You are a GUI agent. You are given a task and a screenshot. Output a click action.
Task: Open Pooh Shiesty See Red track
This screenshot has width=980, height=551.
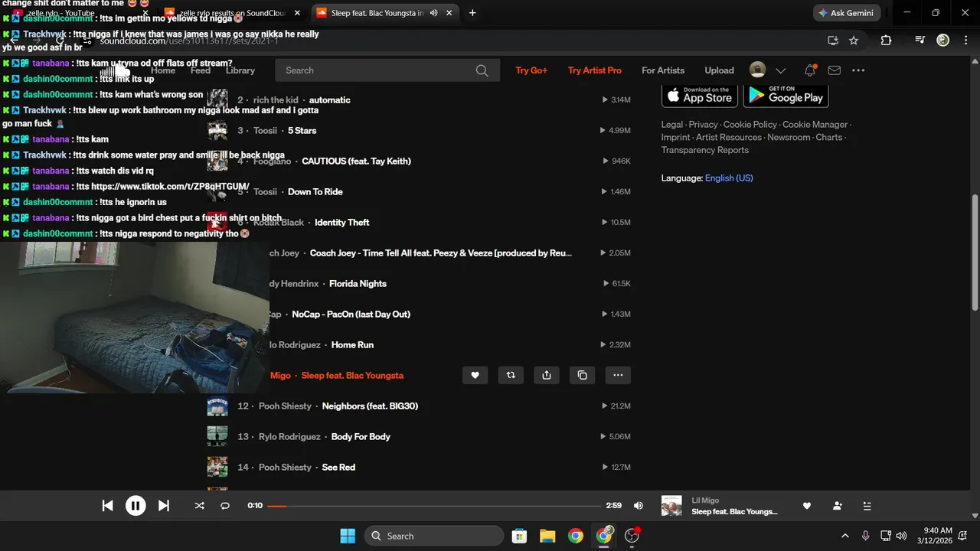tap(338, 468)
